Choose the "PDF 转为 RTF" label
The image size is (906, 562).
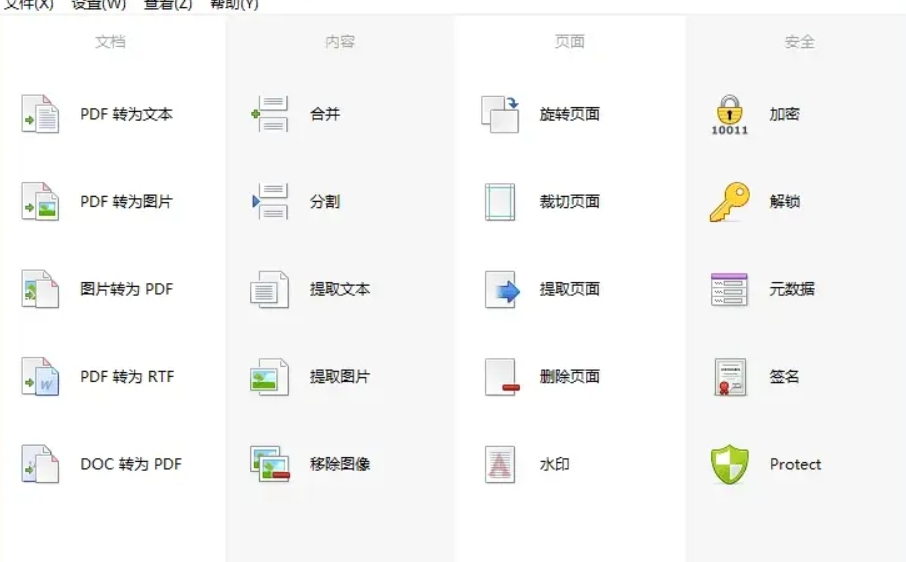pos(127,377)
